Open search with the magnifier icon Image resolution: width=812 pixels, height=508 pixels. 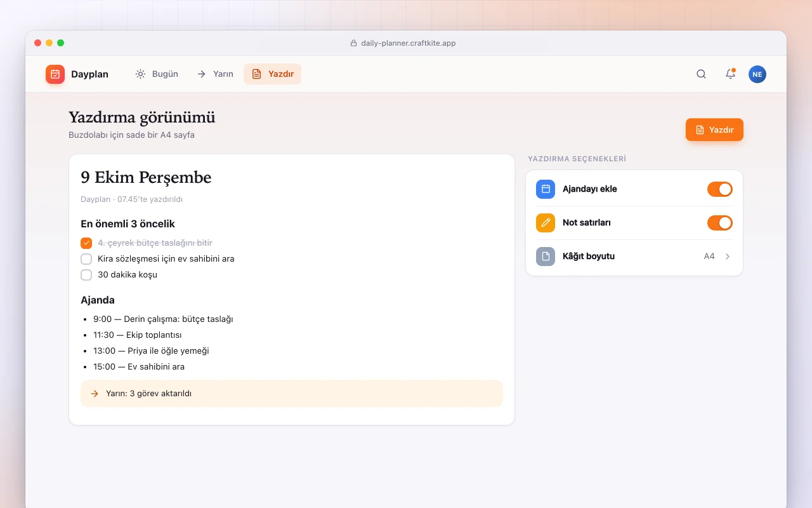tap(701, 74)
